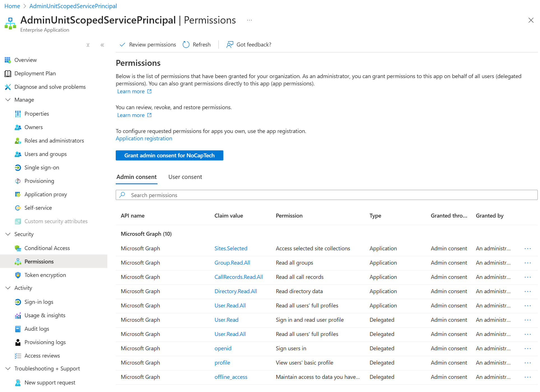Open Conditional Access icon
Viewport: 540px width, 392px height.
click(18, 248)
